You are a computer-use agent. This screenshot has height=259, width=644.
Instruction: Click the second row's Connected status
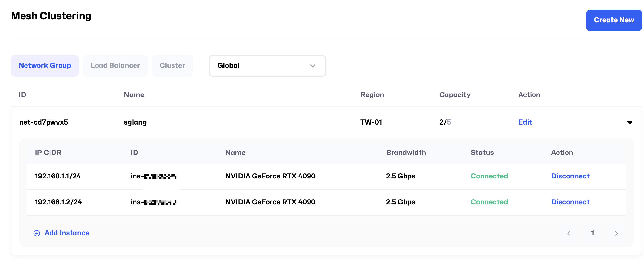[x=489, y=202]
